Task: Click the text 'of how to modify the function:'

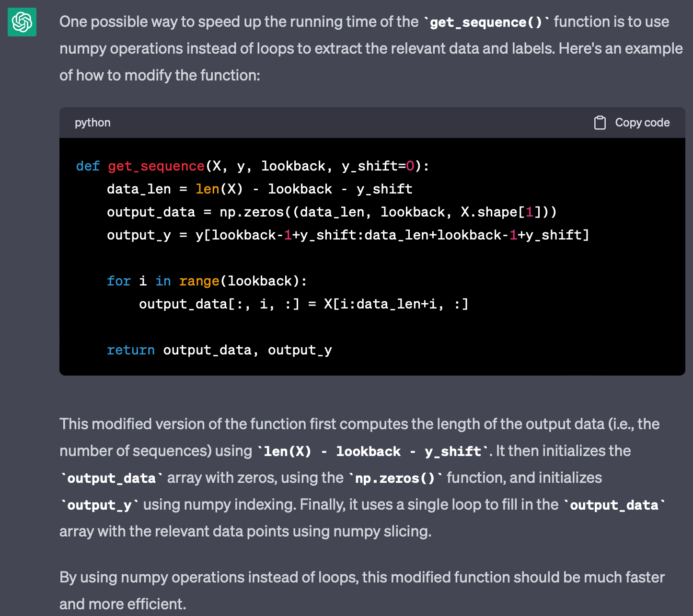Action: click(x=160, y=75)
